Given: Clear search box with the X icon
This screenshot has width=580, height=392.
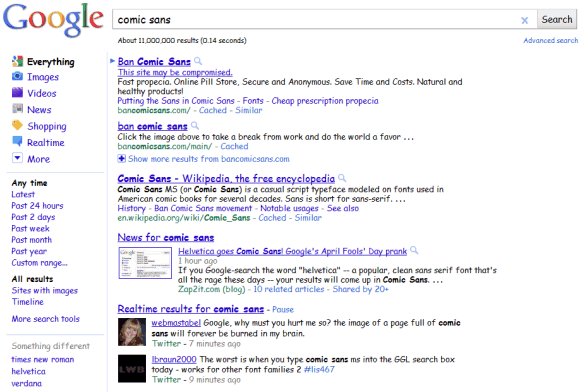Looking at the screenshot, I should 525,20.
